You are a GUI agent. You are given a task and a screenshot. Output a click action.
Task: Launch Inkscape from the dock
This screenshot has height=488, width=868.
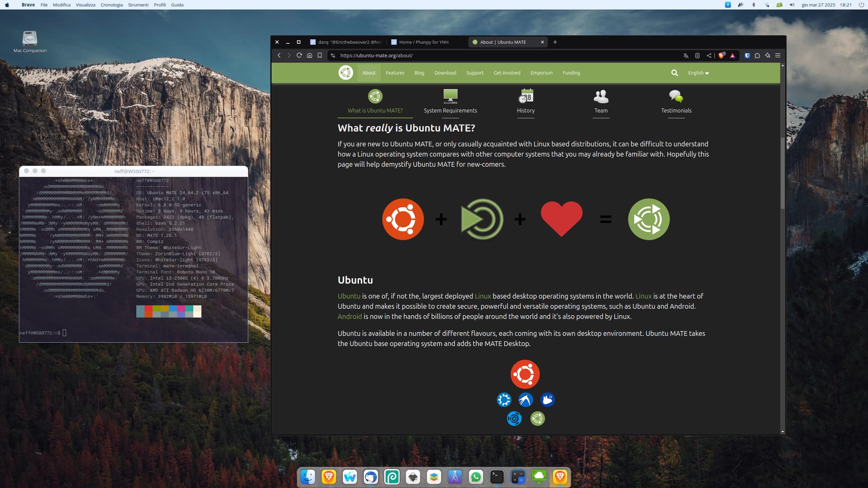pyautogui.click(x=413, y=477)
